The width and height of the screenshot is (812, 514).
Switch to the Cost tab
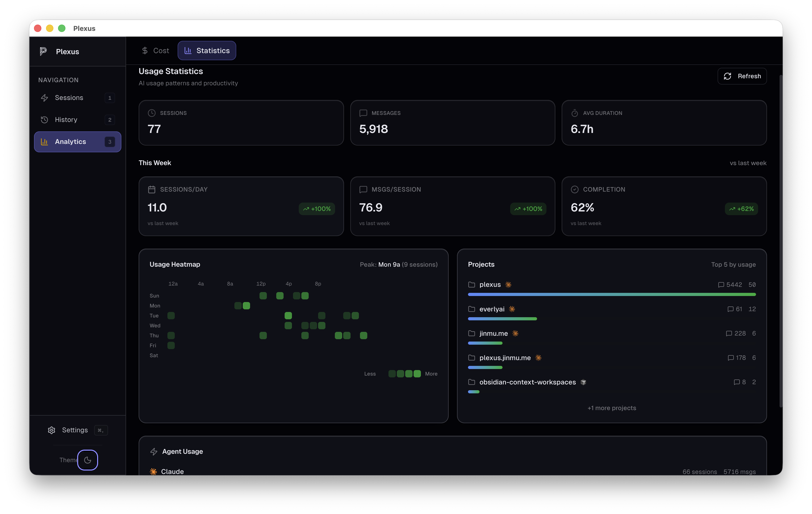[x=155, y=50]
